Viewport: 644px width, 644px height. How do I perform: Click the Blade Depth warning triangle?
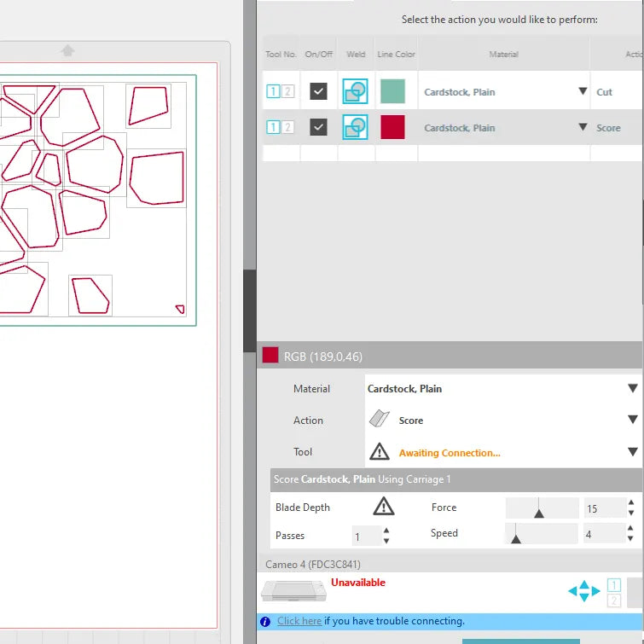(x=384, y=507)
